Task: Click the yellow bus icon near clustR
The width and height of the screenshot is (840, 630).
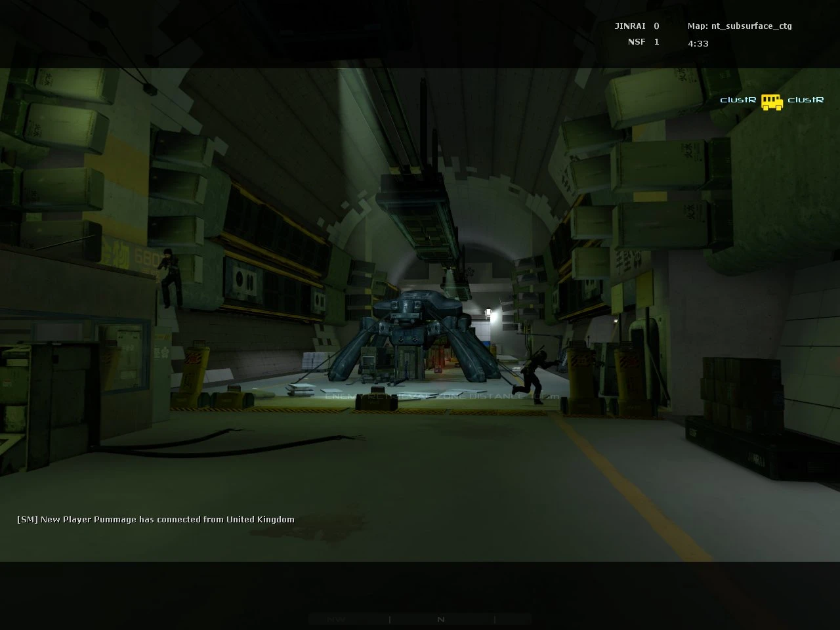Action: click(772, 102)
